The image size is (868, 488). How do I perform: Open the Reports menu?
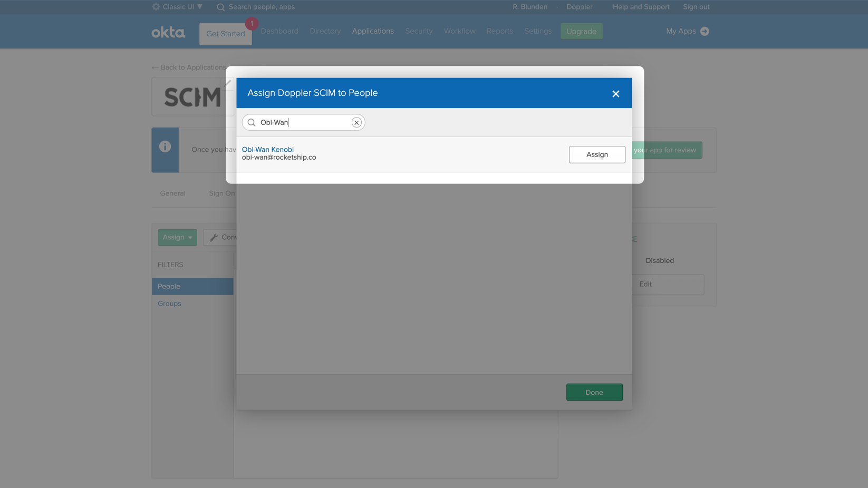coord(499,31)
